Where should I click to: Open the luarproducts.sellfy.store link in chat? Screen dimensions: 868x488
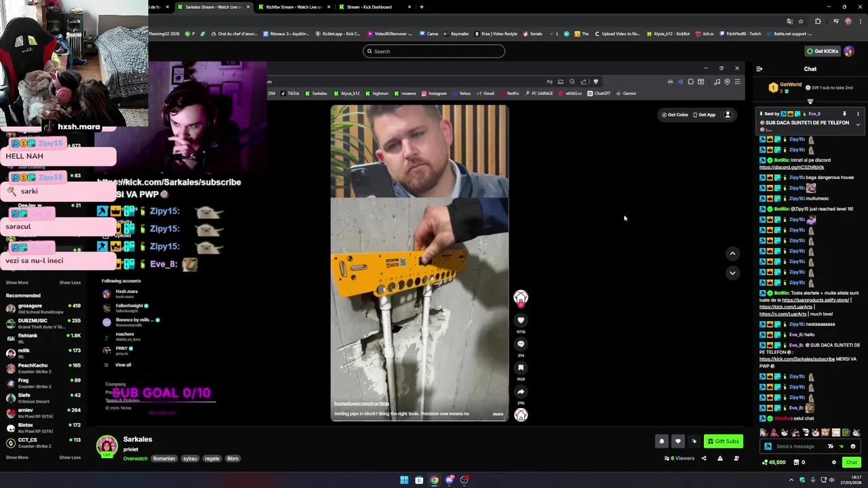point(815,300)
